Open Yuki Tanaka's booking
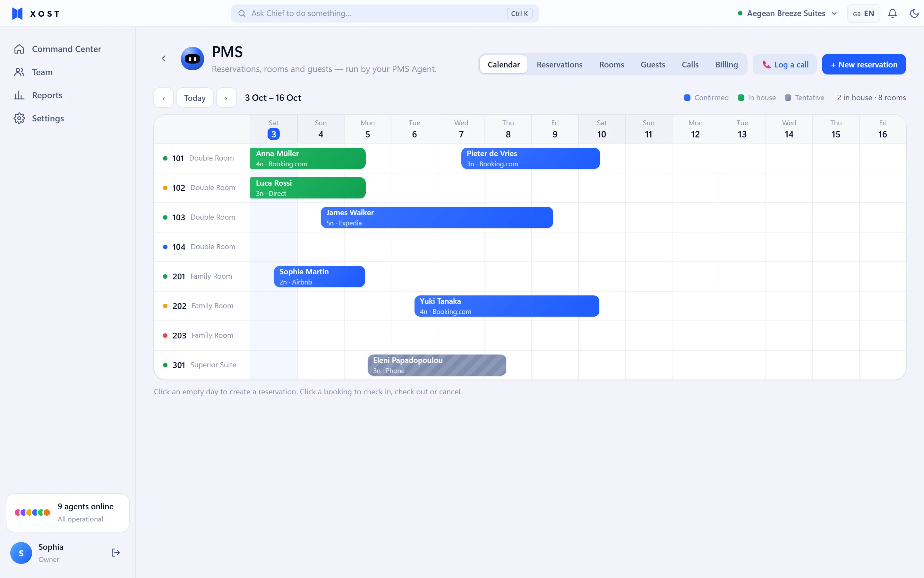 (x=507, y=306)
